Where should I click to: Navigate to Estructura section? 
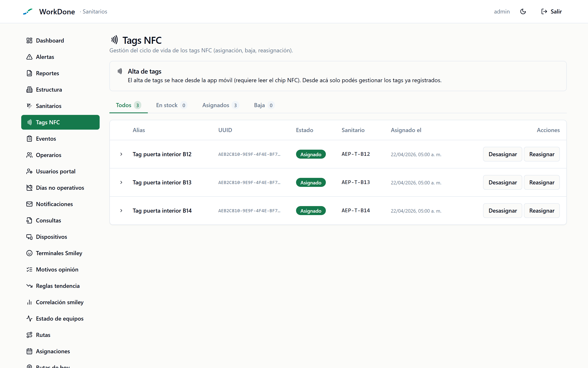click(x=60, y=90)
